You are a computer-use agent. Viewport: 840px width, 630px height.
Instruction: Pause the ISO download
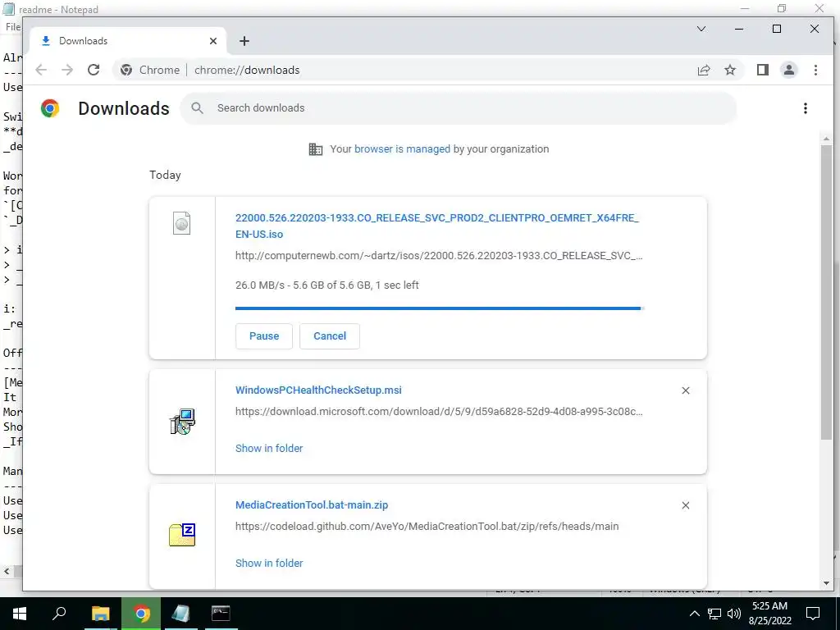[264, 336]
